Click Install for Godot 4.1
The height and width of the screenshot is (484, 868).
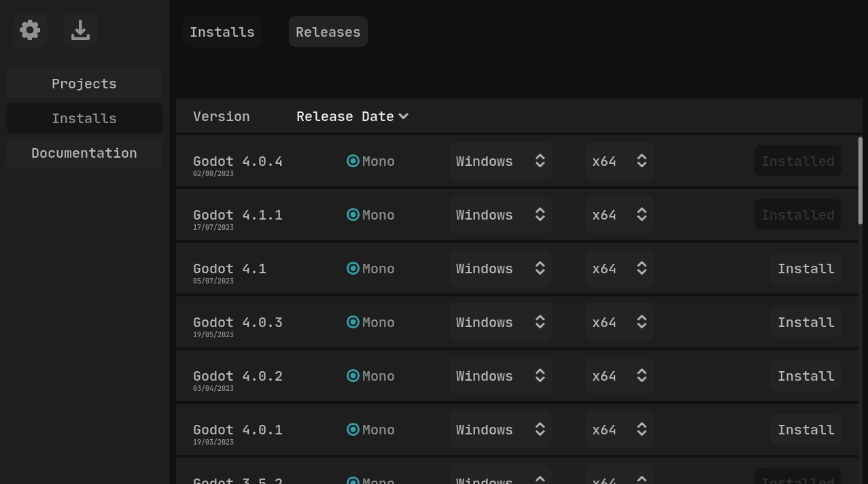(x=805, y=268)
